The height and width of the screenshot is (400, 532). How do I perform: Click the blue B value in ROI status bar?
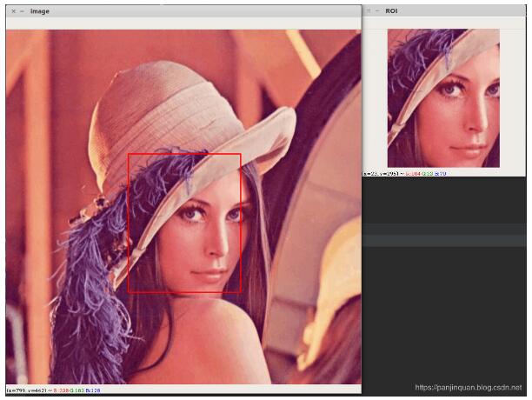[441, 174]
